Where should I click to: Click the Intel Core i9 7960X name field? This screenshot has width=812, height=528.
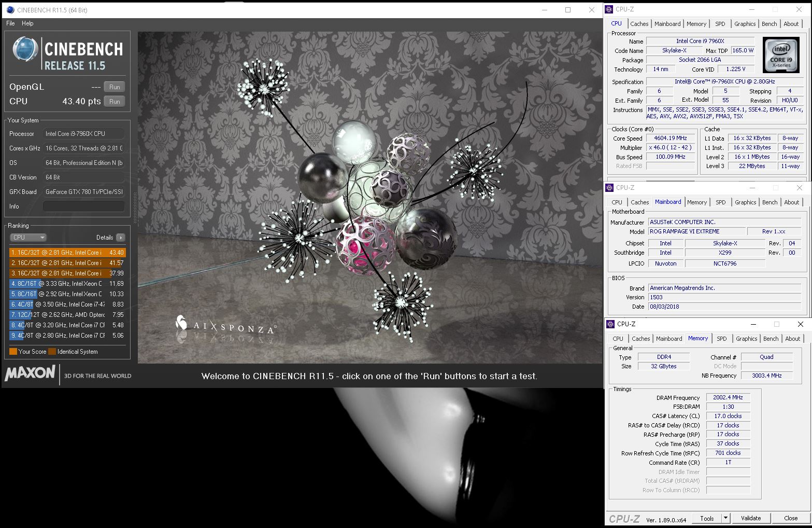[x=700, y=41]
